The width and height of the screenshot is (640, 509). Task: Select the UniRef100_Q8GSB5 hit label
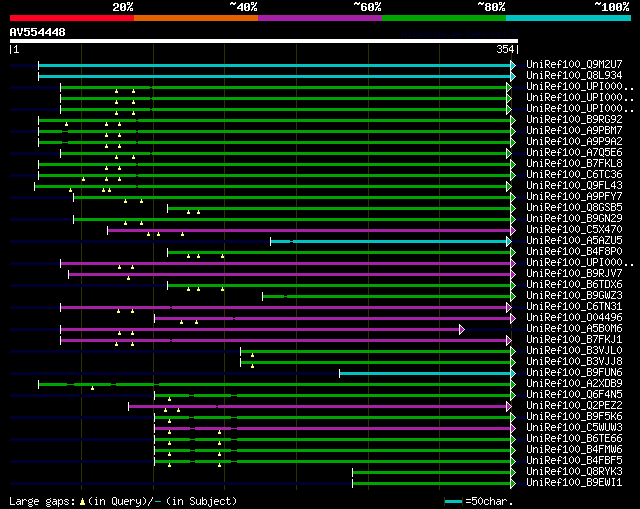[574, 207]
